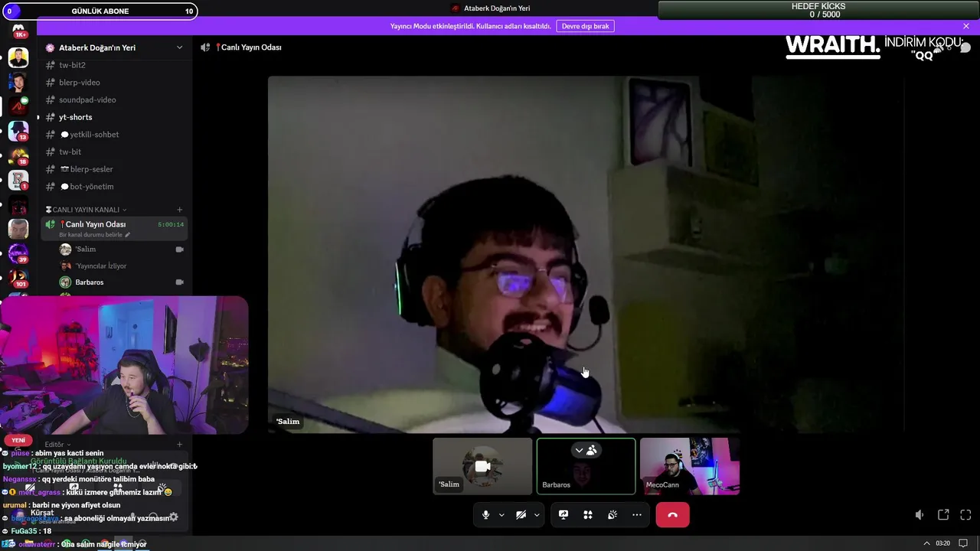
Task: Open Windows notification center icon
Action: point(963,543)
